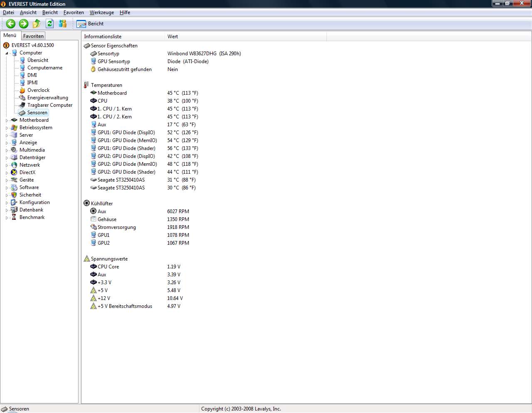Expand the Anzeige tree node

click(x=7, y=143)
